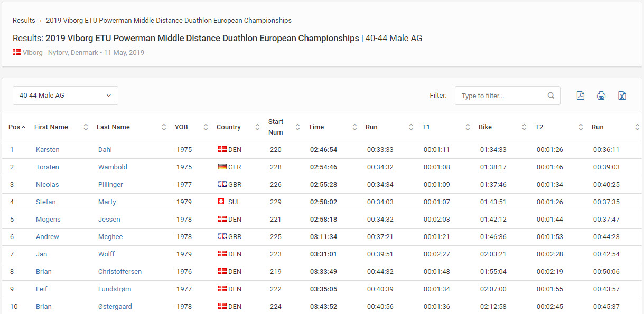Select Jan Wolff's bike split 02:03:21

click(x=493, y=254)
